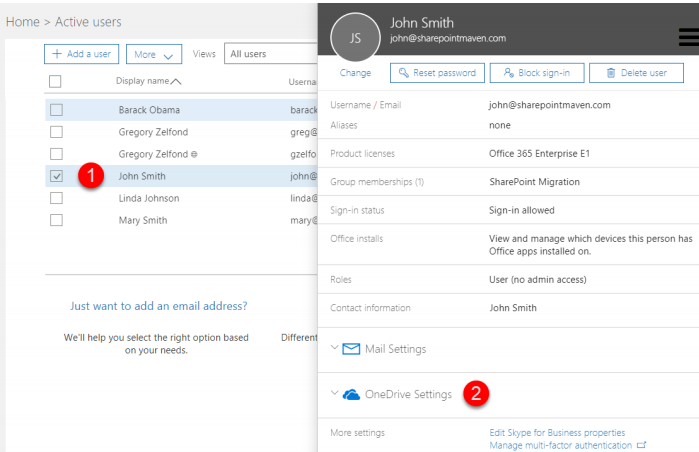This screenshot has height=452, width=699.
Task: Click the person icon on Block sign-in
Action: click(x=508, y=73)
